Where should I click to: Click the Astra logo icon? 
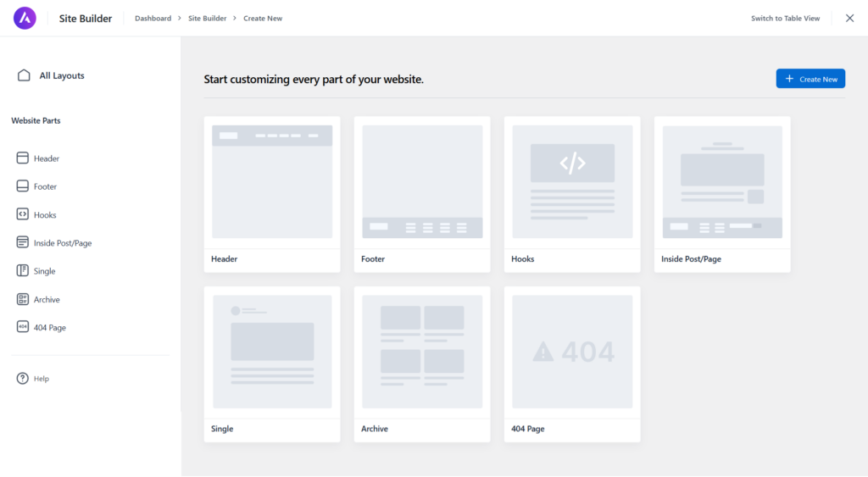[25, 19]
